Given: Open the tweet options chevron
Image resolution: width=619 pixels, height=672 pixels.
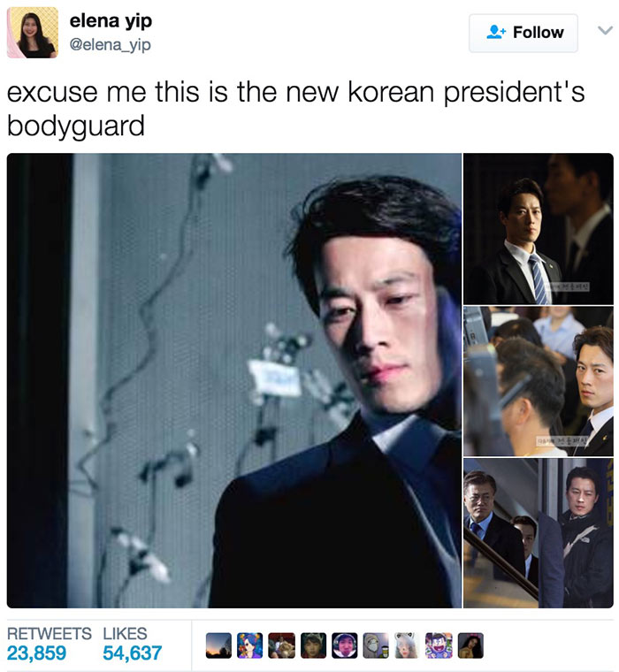Looking at the screenshot, I should pyautogui.click(x=605, y=30).
